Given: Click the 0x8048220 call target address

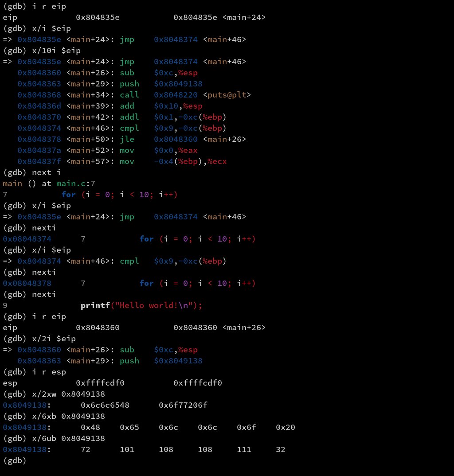Looking at the screenshot, I should tap(176, 95).
